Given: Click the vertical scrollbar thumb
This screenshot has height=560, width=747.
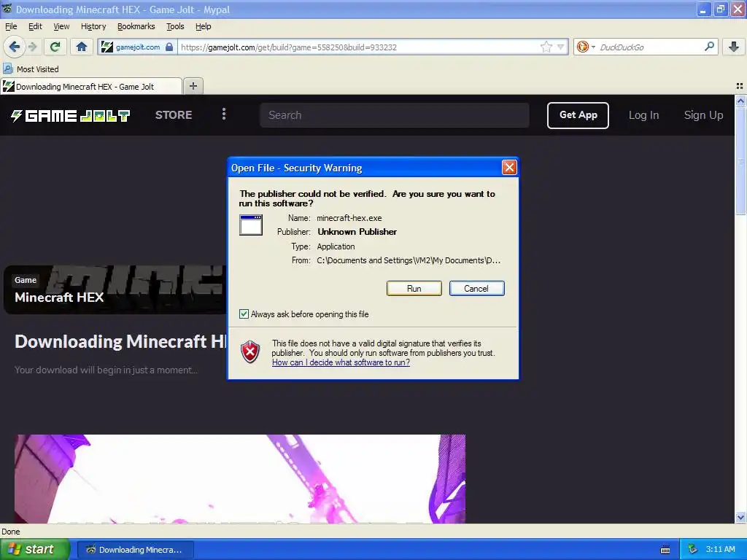Looking at the screenshot, I should click(x=740, y=160).
